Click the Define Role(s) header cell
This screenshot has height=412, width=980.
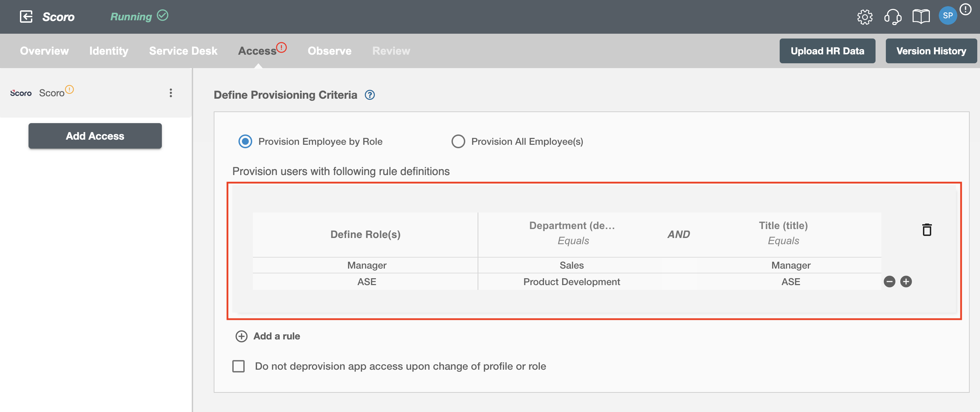click(365, 235)
